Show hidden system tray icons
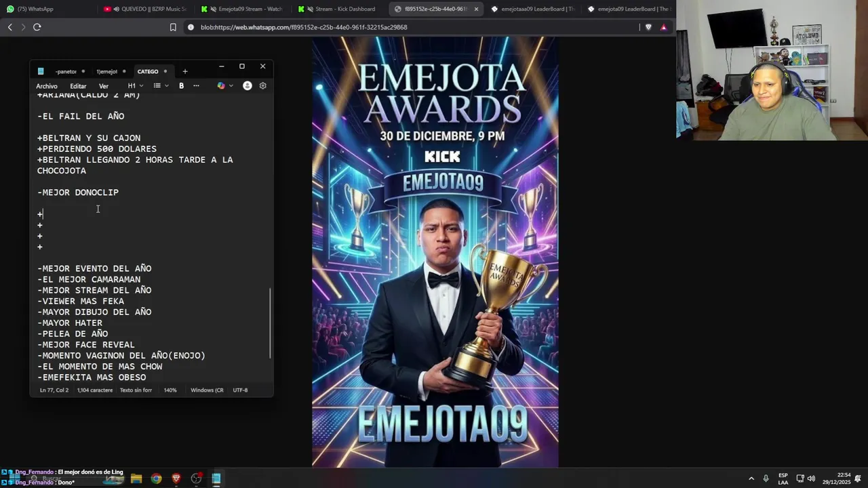This screenshot has width=868, height=488. tap(751, 479)
